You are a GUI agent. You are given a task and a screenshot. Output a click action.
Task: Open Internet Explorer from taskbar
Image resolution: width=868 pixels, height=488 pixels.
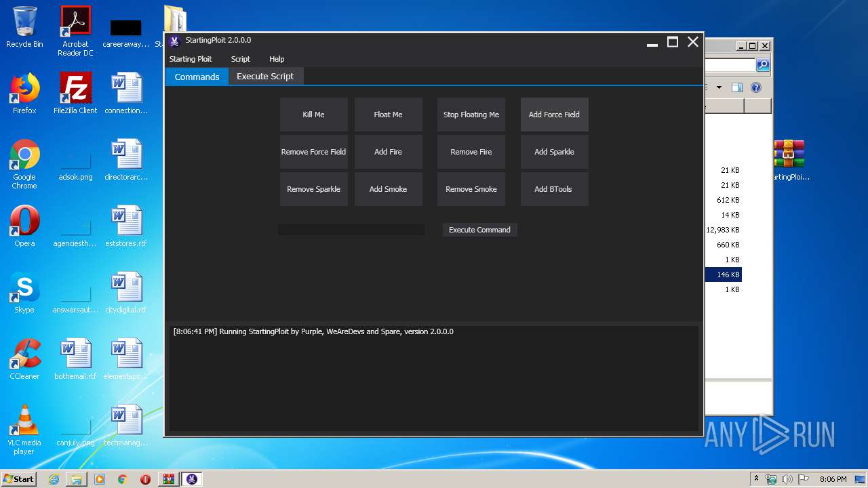pyautogui.click(x=54, y=479)
